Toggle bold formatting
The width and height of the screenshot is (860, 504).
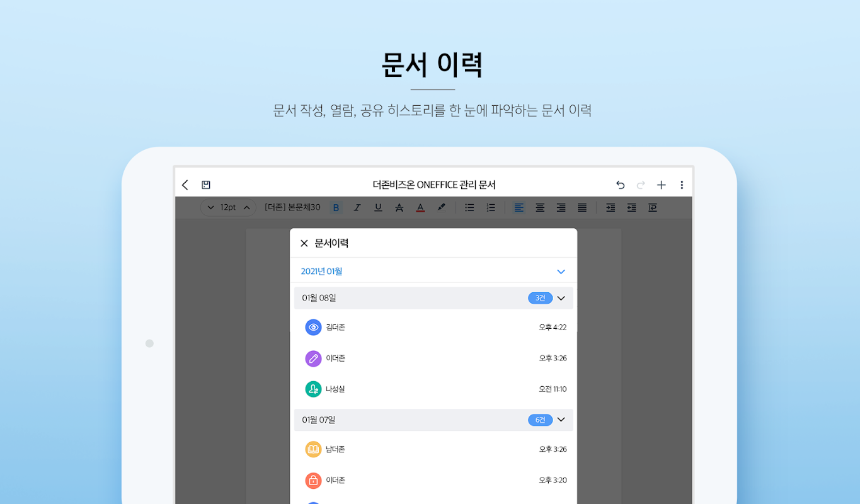[x=336, y=207]
